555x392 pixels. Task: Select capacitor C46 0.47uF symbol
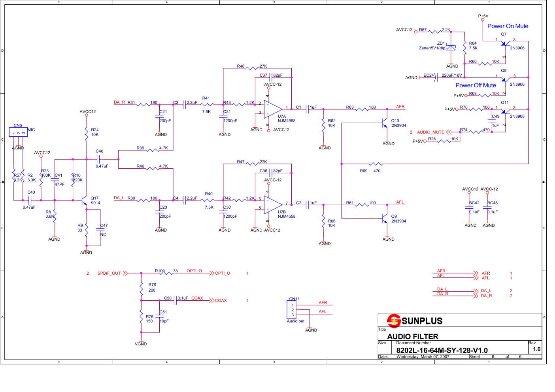click(x=99, y=159)
